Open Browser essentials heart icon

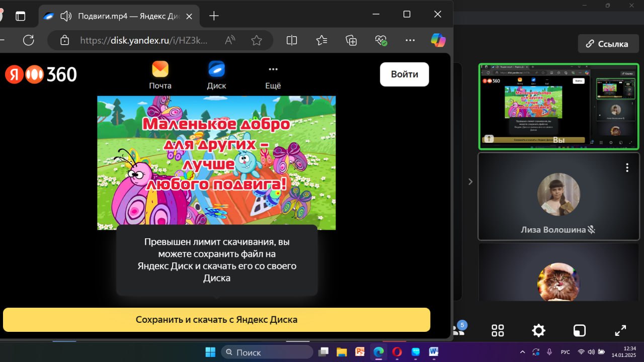coord(381,40)
